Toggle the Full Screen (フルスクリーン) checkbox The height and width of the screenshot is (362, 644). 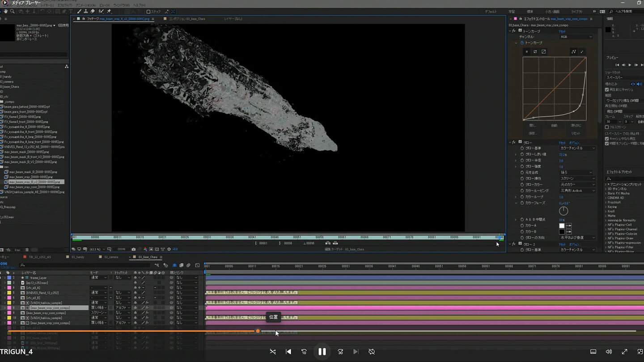pos(607,127)
